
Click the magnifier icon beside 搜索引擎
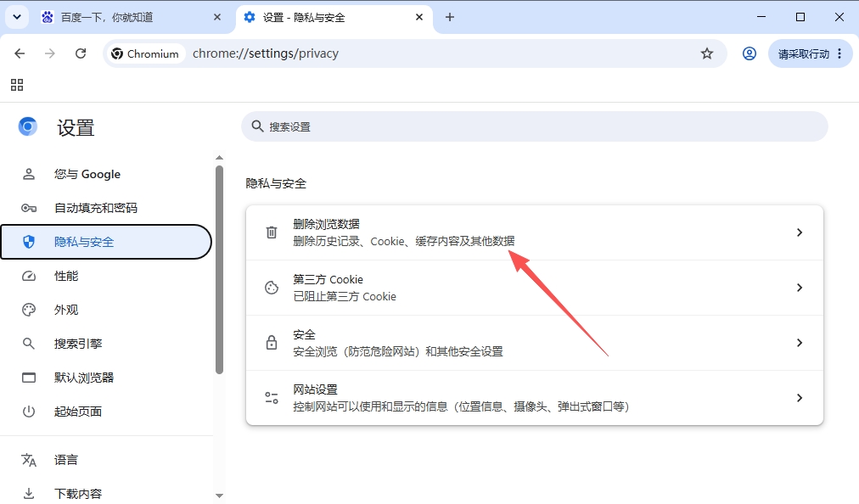click(x=29, y=344)
